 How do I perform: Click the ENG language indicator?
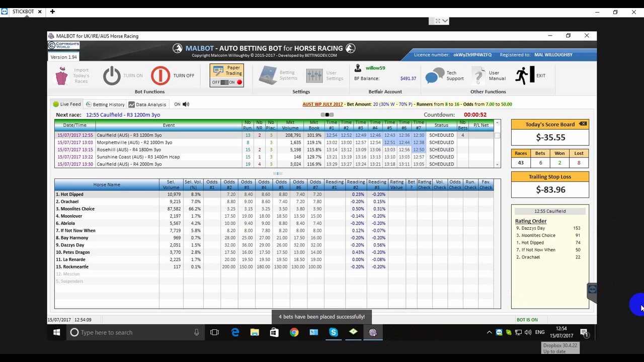[540, 332]
